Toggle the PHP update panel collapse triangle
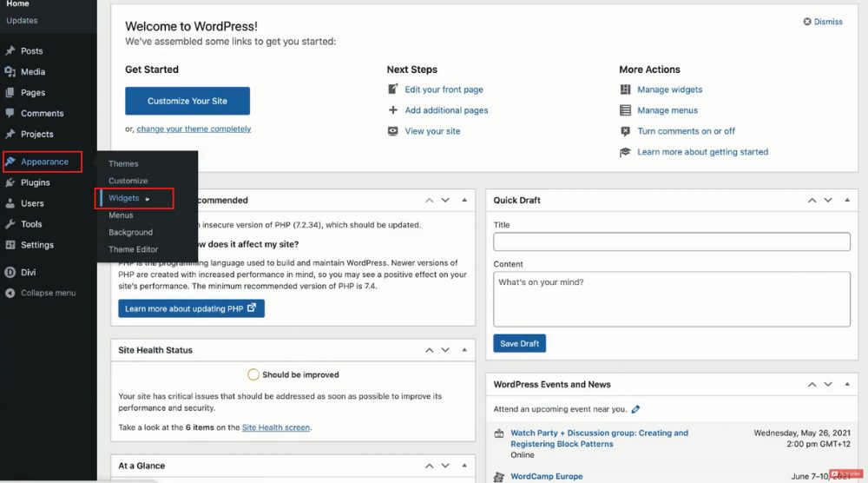 [464, 200]
